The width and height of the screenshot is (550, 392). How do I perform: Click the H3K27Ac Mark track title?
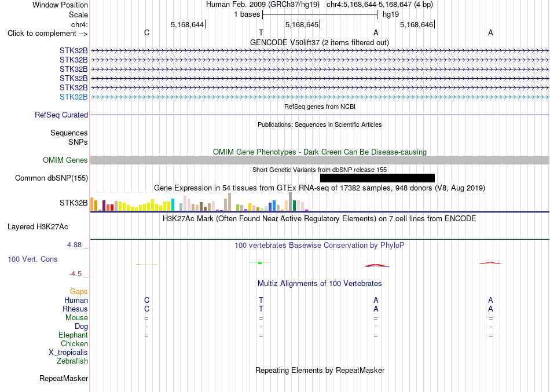tap(320, 219)
